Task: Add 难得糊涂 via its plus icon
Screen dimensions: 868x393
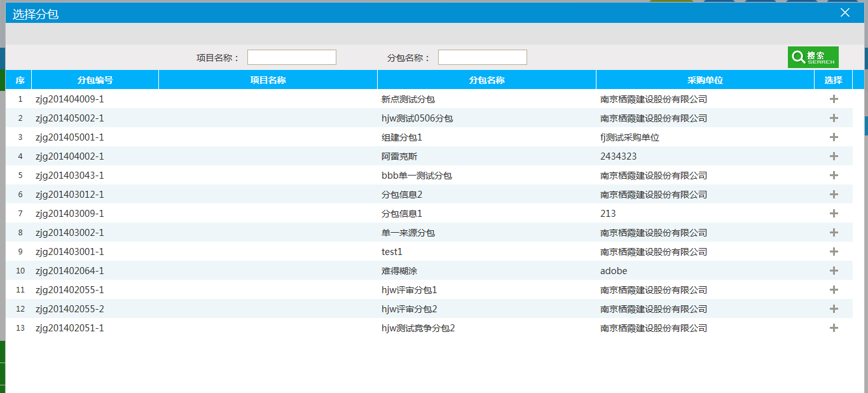Action: (833, 270)
